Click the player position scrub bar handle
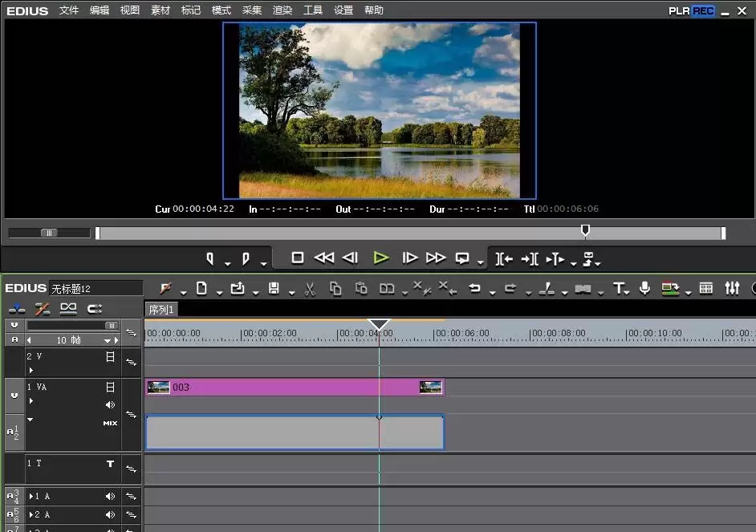 click(585, 230)
